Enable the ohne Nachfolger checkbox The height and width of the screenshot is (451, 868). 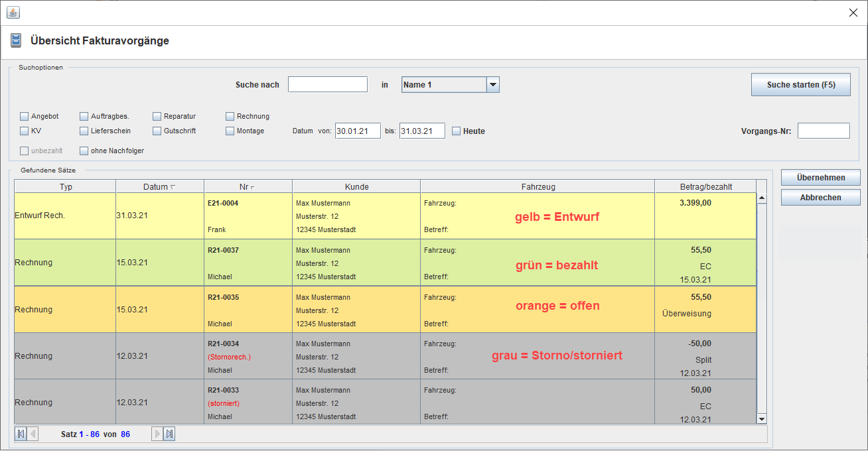click(x=84, y=151)
